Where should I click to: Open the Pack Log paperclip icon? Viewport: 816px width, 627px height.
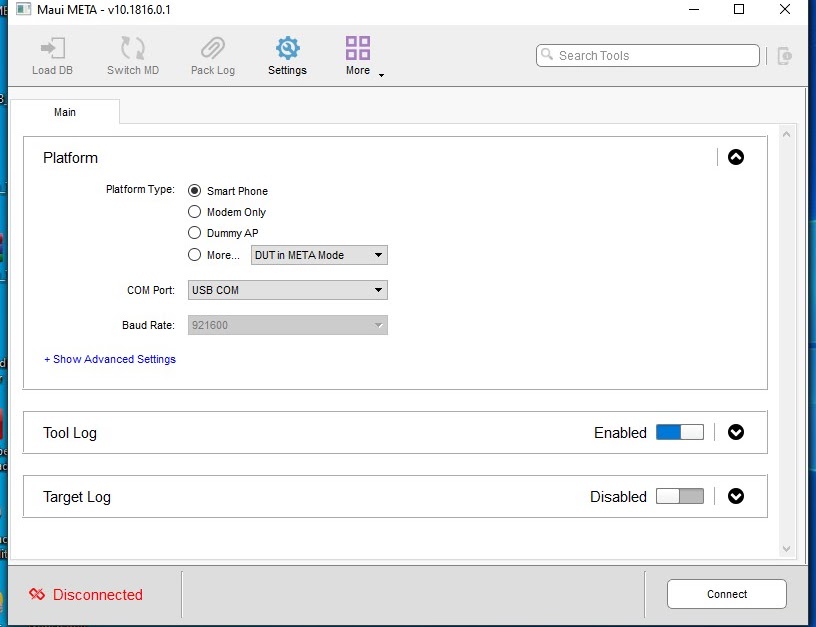coord(213,48)
